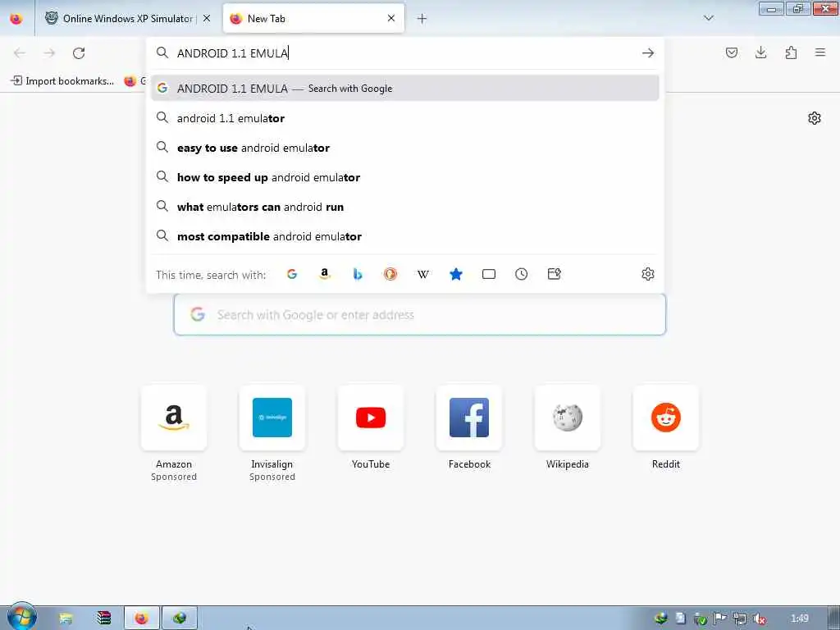The width and height of the screenshot is (840, 630).
Task: Open Firefox View icon at tab strip start
Action: tap(16, 18)
